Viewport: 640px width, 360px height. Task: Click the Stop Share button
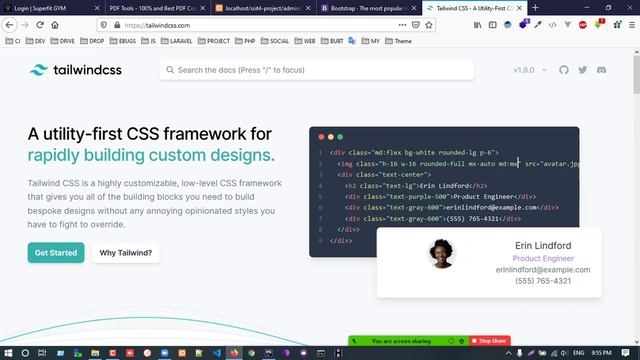[x=489, y=341]
